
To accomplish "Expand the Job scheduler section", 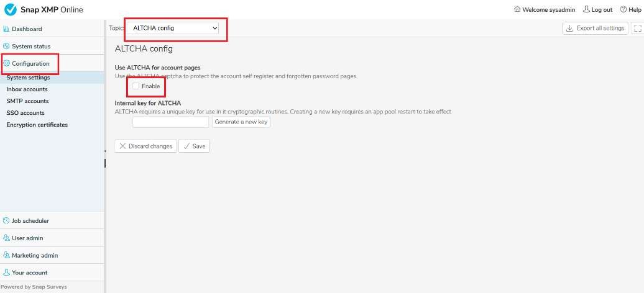I will [30, 220].
